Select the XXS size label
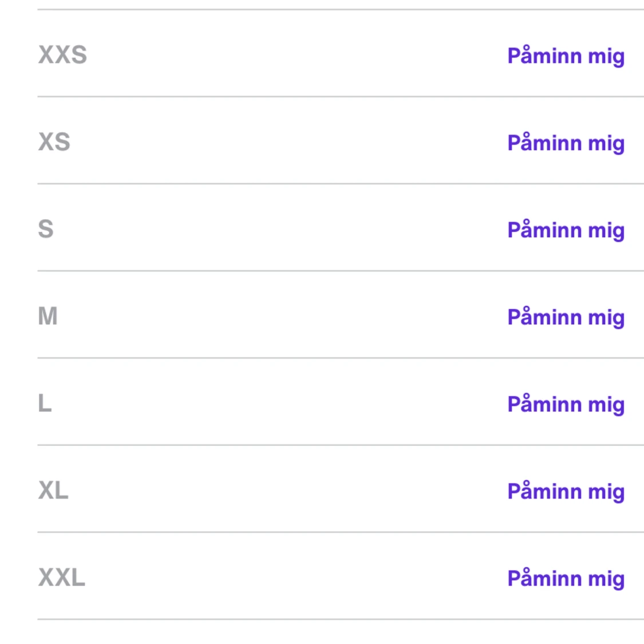The width and height of the screenshot is (644, 644). (x=62, y=55)
